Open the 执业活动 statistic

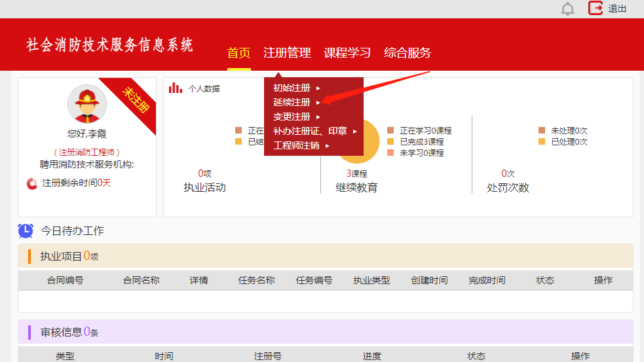(204, 188)
